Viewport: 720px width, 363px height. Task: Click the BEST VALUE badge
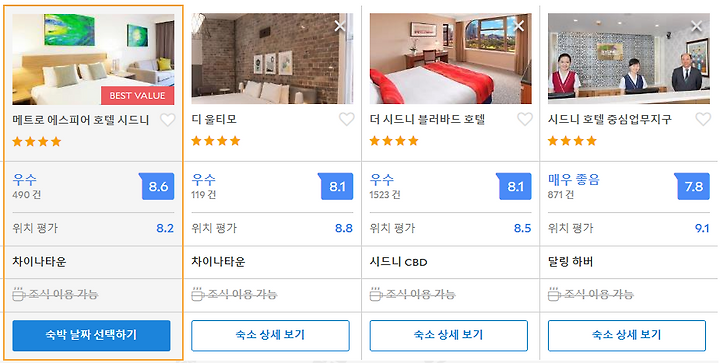pos(137,95)
